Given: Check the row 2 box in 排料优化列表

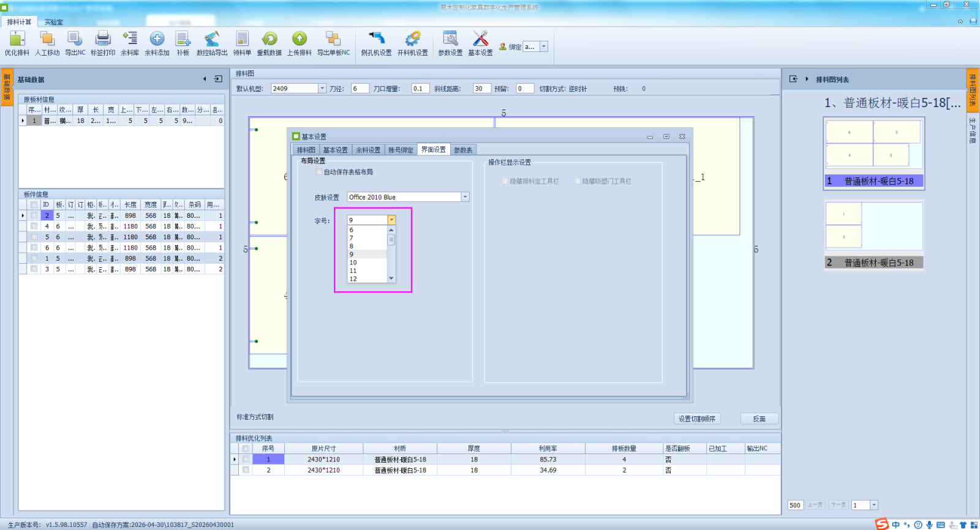Looking at the screenshot, I should (246, 470).
